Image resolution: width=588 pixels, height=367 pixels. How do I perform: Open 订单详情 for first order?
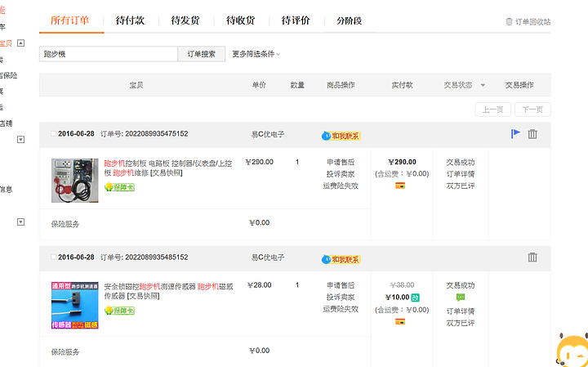(461, 174)
